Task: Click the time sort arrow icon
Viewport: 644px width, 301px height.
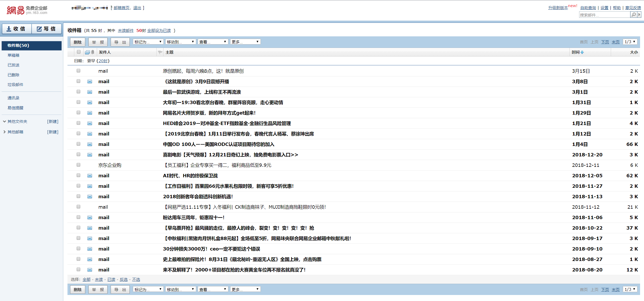Action: point(582,52)
